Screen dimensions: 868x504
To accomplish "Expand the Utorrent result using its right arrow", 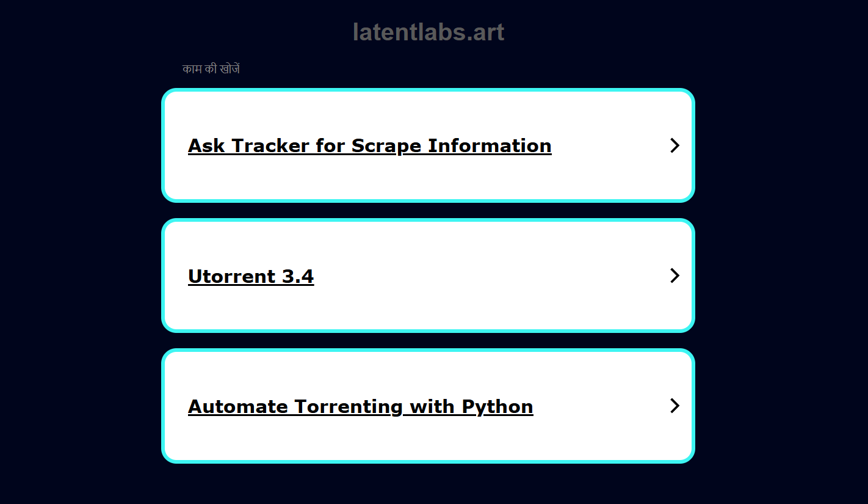I will (x=675, y=276).
